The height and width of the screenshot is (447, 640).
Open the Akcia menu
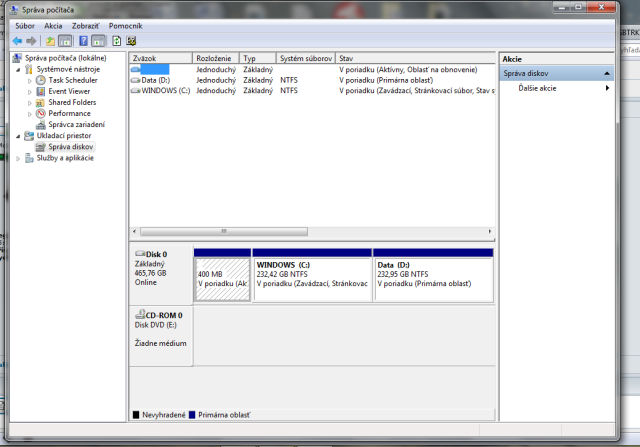(53, 26)
